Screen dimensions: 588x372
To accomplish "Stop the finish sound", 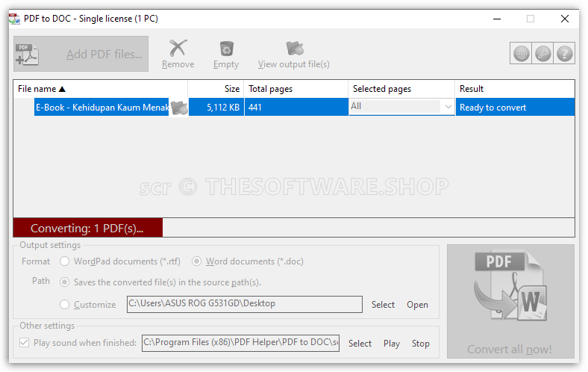I will click(x=420, y=344).
